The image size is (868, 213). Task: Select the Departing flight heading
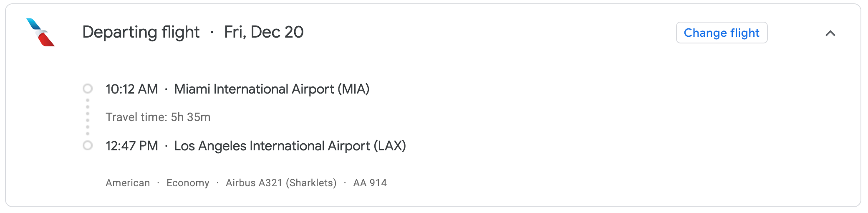click(x=141, y=32)
